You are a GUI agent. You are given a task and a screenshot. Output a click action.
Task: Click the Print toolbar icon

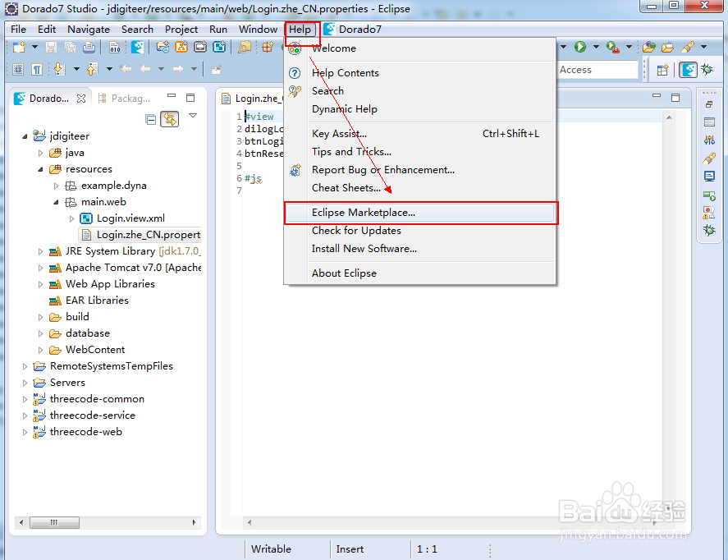click(89, 47)
